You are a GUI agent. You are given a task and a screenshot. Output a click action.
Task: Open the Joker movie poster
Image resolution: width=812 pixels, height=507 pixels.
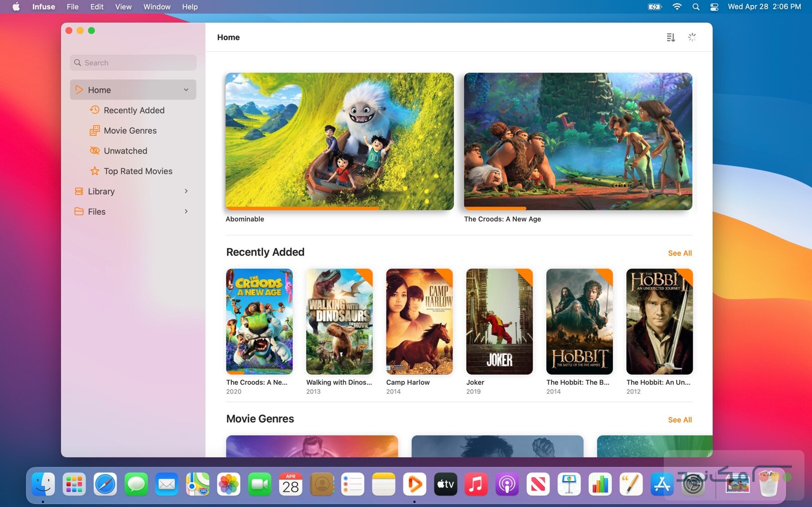coord(499,321)
